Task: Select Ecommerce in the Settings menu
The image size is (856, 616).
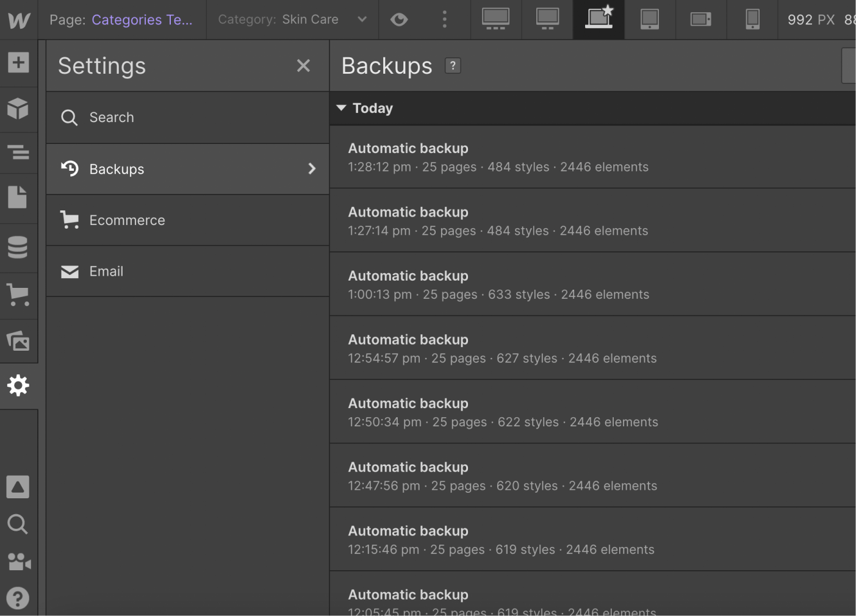Action: coord(187,220)
